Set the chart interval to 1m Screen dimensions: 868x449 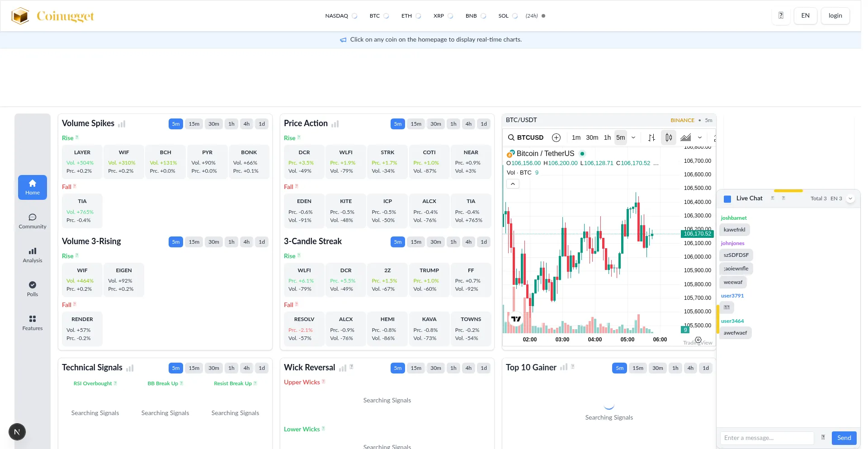tap(576, 137)
